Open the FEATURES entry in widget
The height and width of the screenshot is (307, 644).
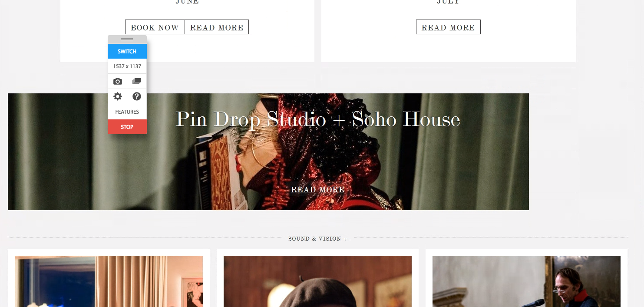tap(127, 112)
